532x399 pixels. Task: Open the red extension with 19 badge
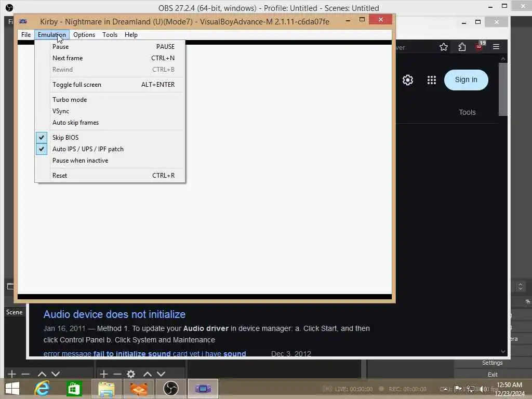point(480,46)
